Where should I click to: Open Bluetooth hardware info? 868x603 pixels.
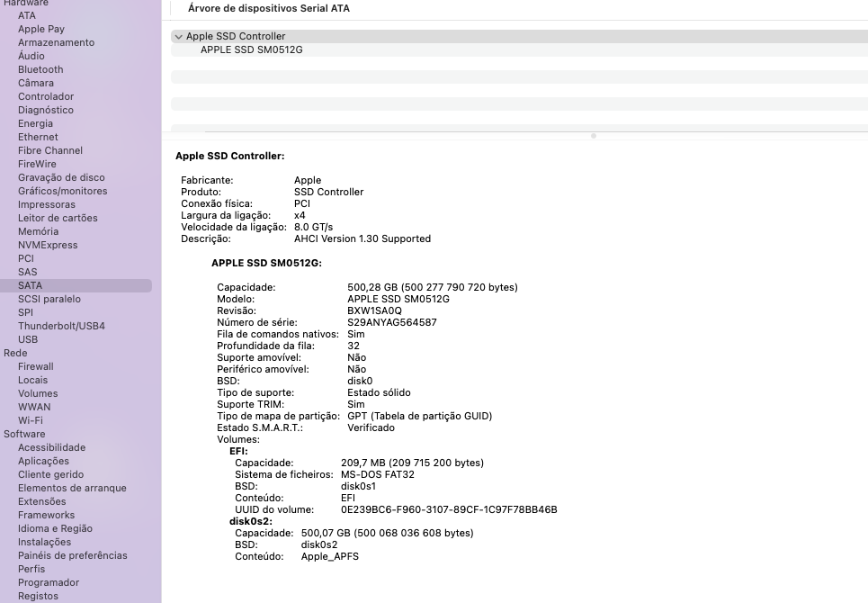point(40,70)
